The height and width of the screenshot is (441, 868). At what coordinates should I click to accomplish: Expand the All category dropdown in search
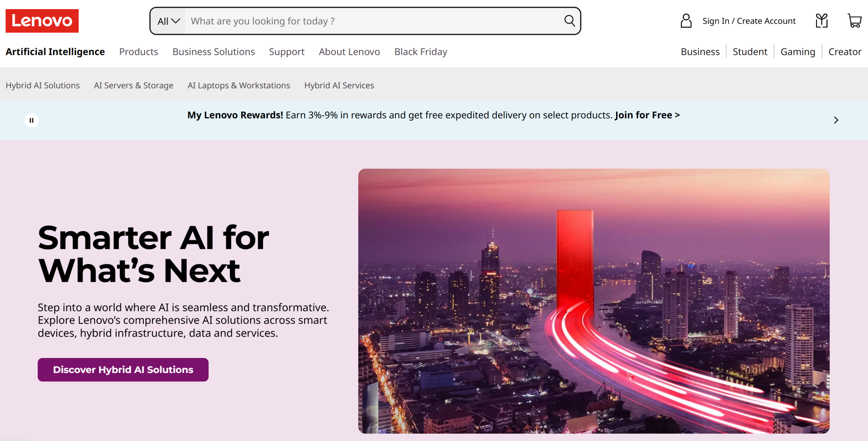point(169,21)
